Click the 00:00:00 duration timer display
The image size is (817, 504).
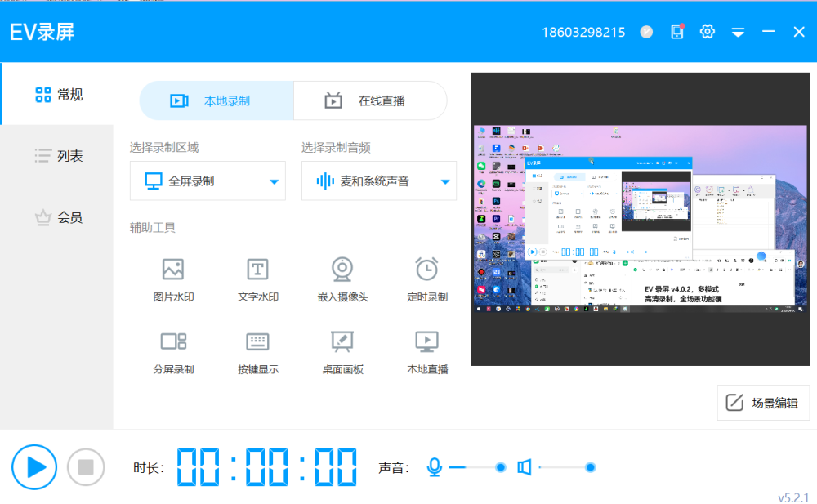267,467
